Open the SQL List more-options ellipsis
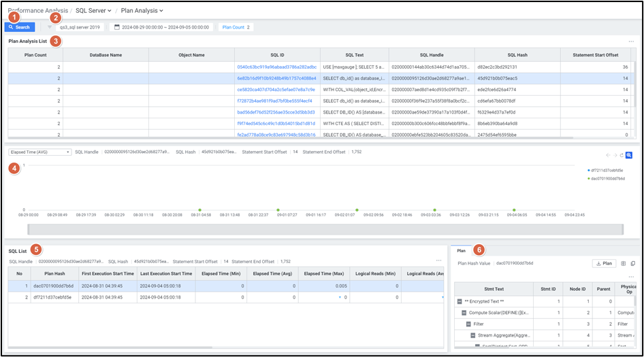 pos(439,260)
